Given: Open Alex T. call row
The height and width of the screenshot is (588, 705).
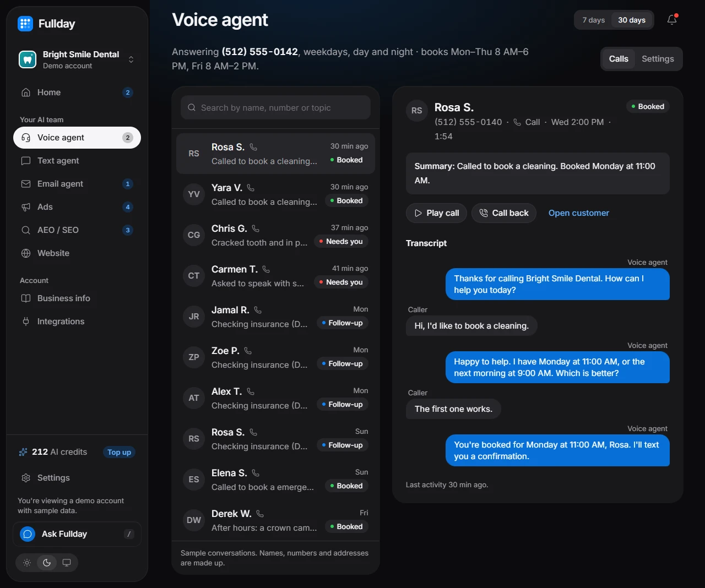Looking at the screenshot, I should click(275, 398).
